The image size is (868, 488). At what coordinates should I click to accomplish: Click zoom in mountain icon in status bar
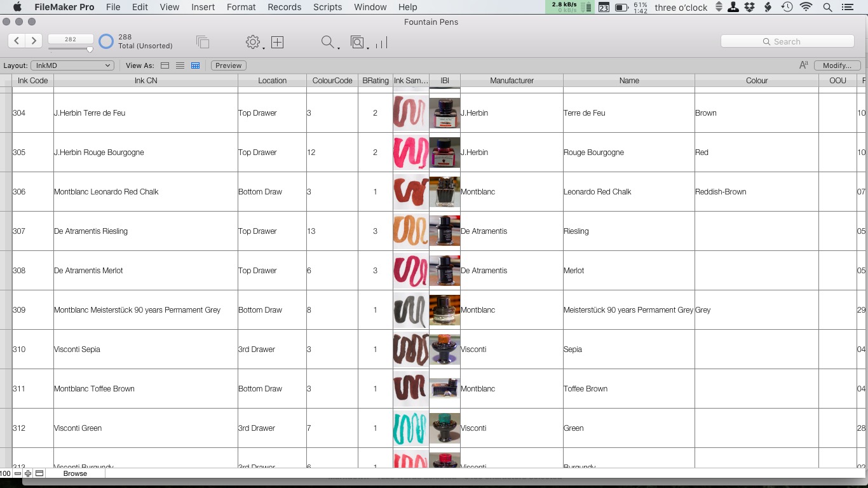coord(28,473)
